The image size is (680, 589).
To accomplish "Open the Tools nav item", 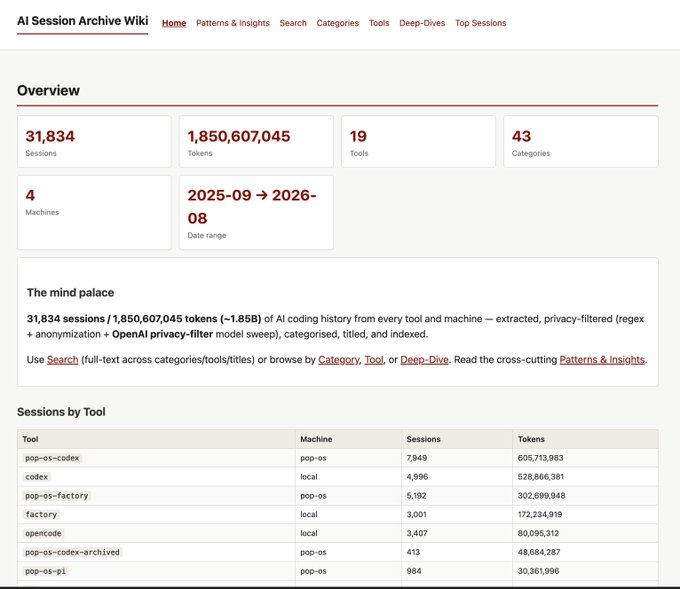I will tap(379, 23).
